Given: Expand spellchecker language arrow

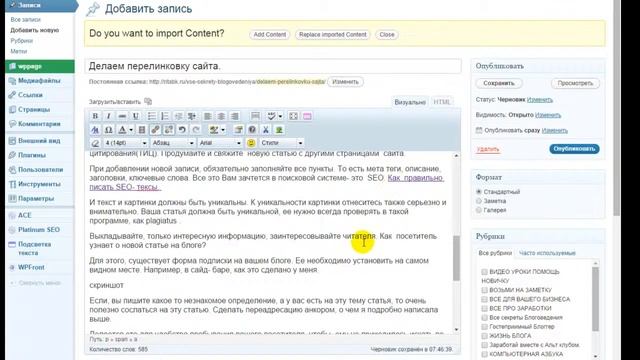Looking at the screenshot, I should pyautogui.click(x=280, y=116).
